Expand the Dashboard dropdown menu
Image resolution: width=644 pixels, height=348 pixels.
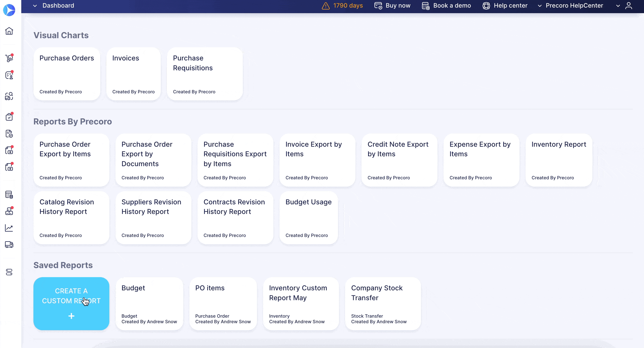[x=35, y=6]
